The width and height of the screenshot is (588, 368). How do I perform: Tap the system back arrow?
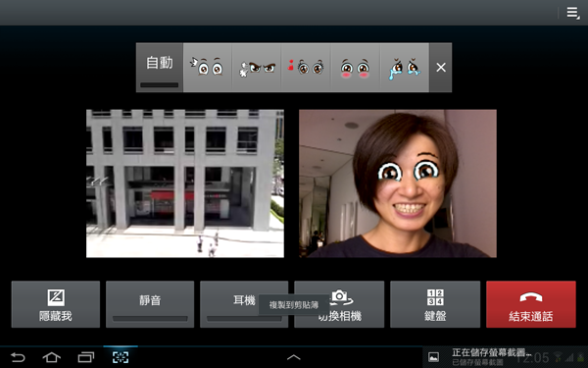pyautogui.click(x=18, y=357)
